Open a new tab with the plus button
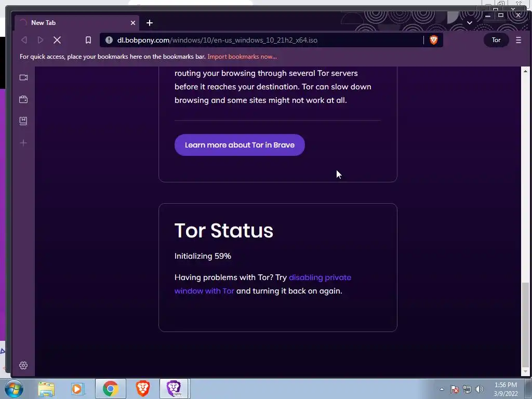532x399 pixels. pyautogui.click(x=150, y=23)
